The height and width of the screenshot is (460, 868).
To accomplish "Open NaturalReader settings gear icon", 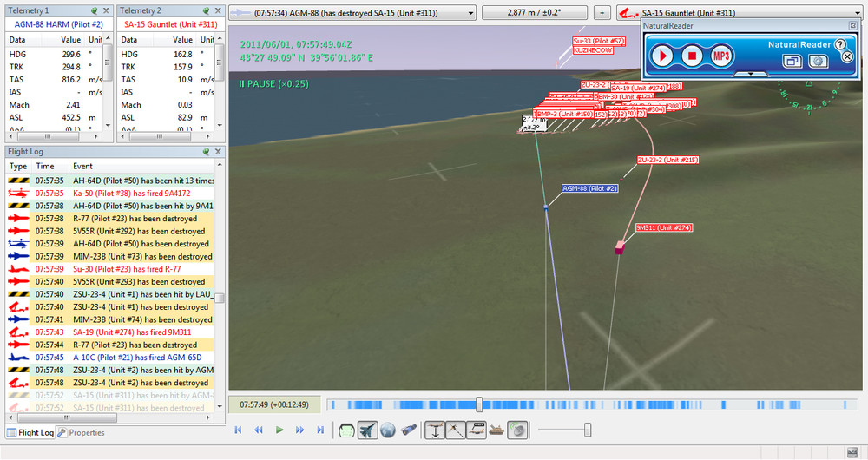I will click(818, 61).
